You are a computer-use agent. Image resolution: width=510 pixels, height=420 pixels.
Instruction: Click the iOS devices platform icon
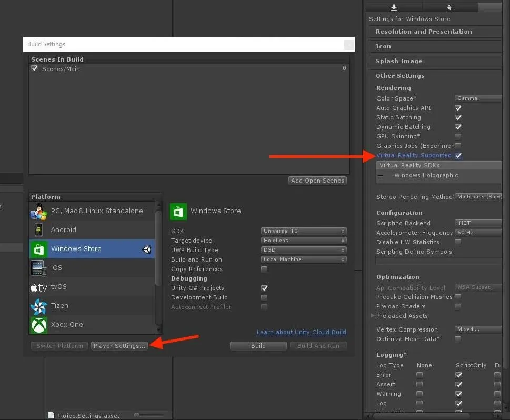39,268
